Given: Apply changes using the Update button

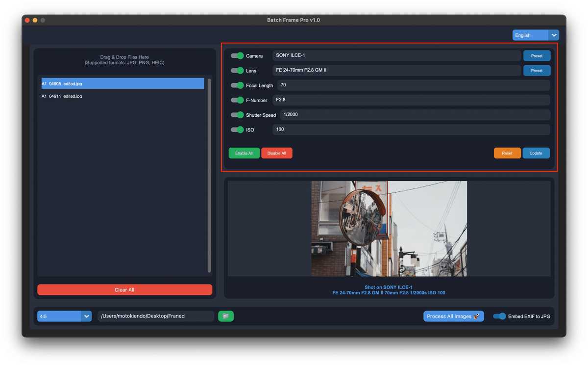Looking at the screenshot, I should 536,153.
